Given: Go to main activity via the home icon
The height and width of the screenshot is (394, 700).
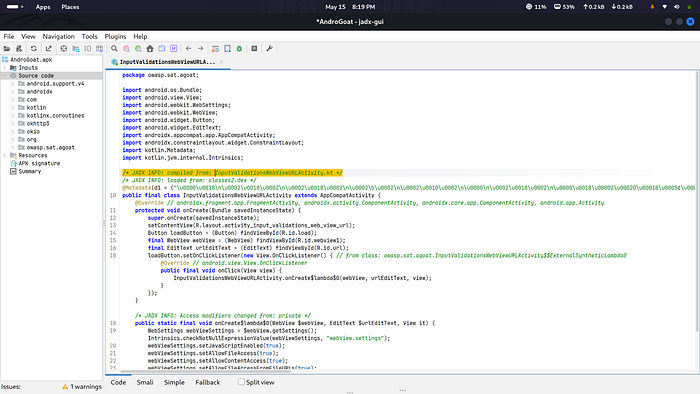Looking at the screenshot, I should tap(150, 49).
